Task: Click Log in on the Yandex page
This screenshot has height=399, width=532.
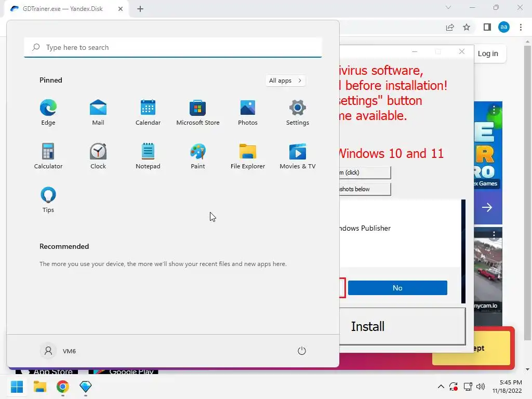Action: coord(488,54)
